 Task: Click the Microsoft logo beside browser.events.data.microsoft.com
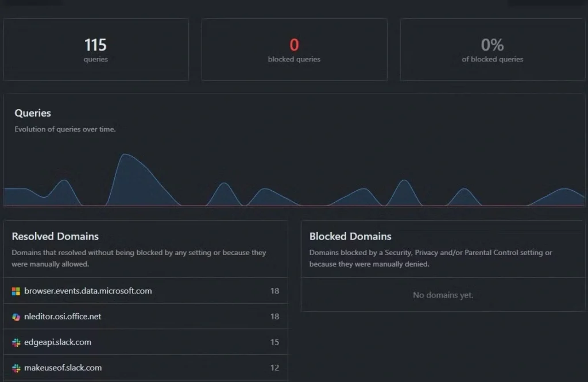[16, 291]
